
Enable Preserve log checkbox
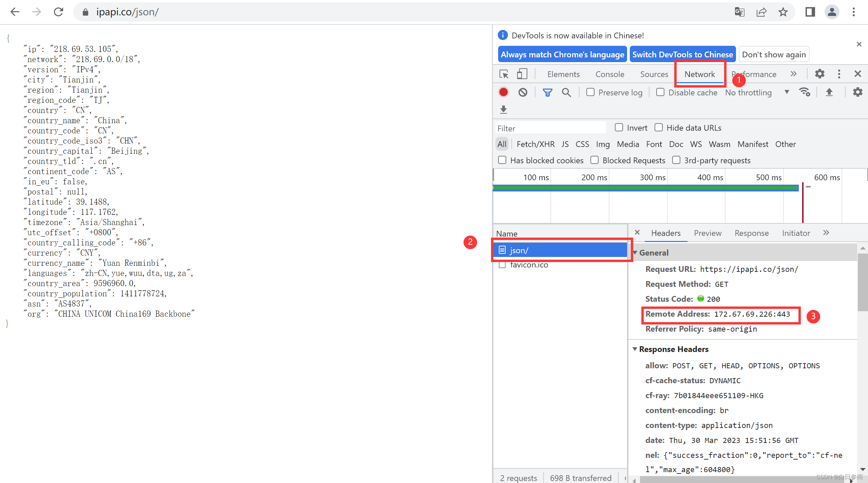(x=590, y=92)
